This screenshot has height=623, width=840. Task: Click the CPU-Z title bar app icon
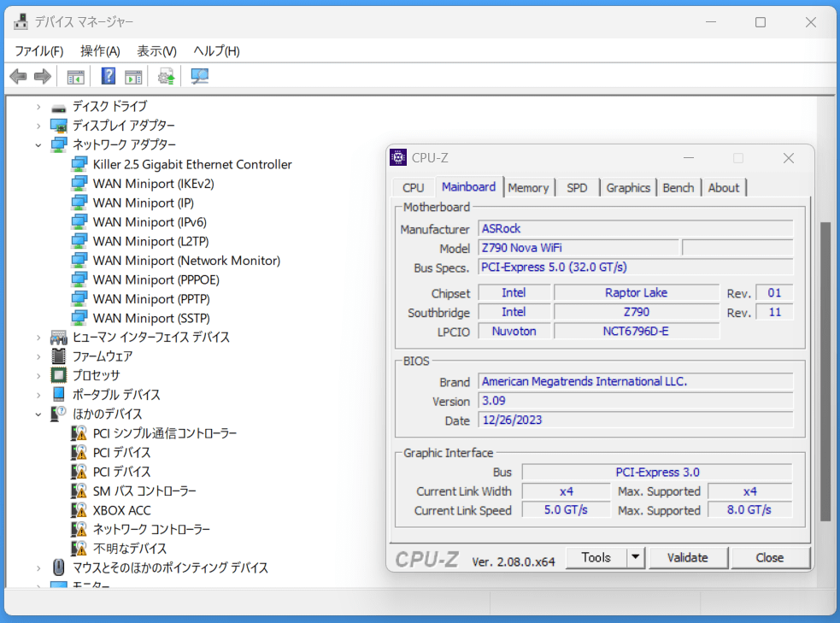tap(398, 157)
